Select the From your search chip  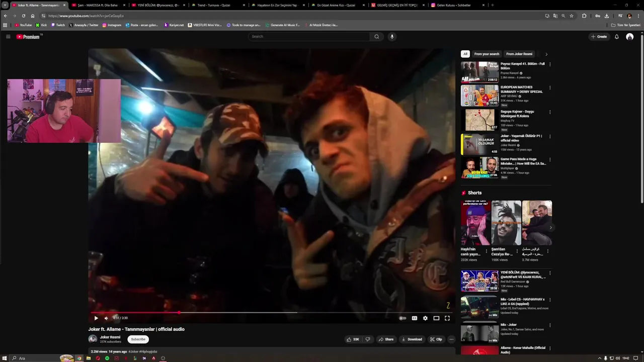(x=487, y=54)
